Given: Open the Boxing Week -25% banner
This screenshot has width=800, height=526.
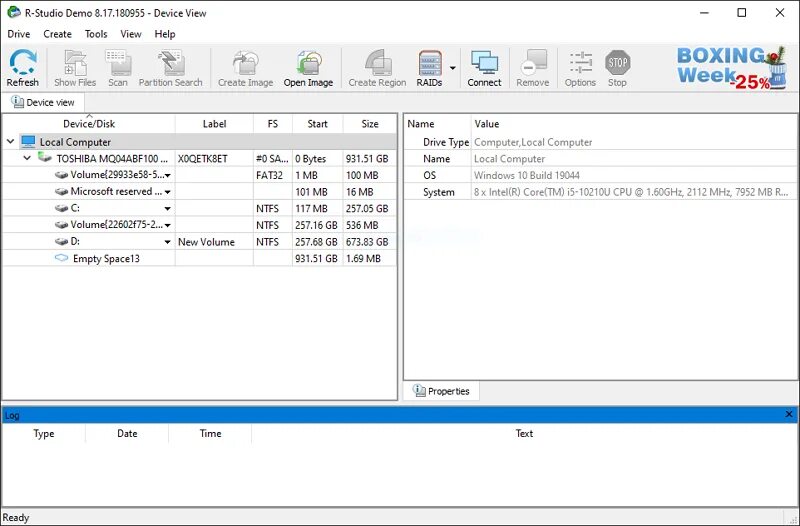Looking at the screenshot, I should 732,68.
